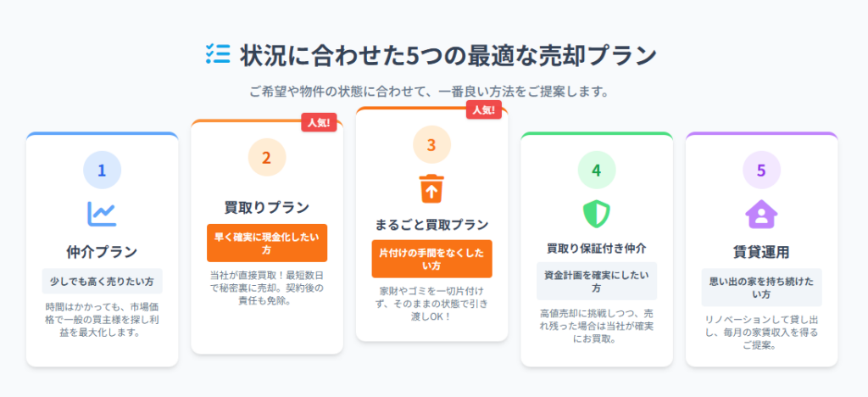Image resolution: width=868 pixels, height=397 pixels.
Task: Open the 賃貸運用 card title
Action: tap(761, 253)
